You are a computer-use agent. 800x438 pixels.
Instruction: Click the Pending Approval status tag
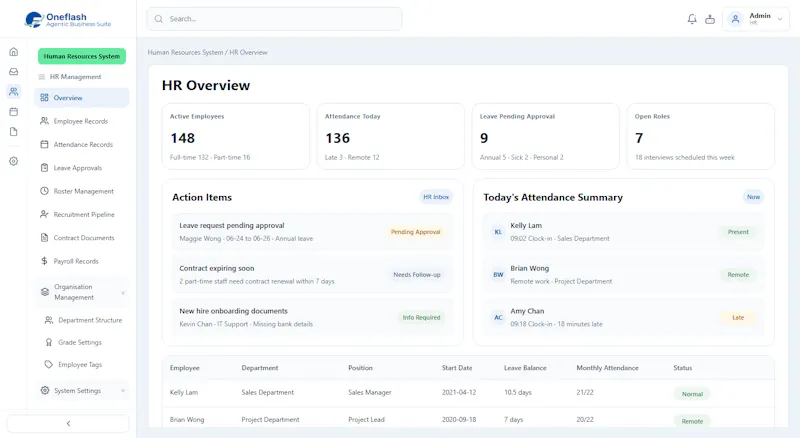coord(415,232)
